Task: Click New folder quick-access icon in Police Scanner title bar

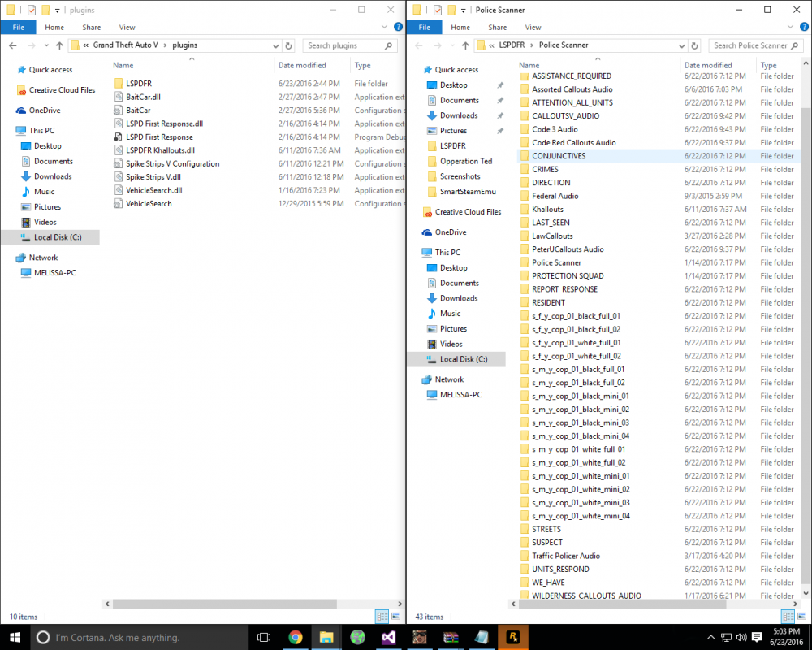Action: [451, 10]
